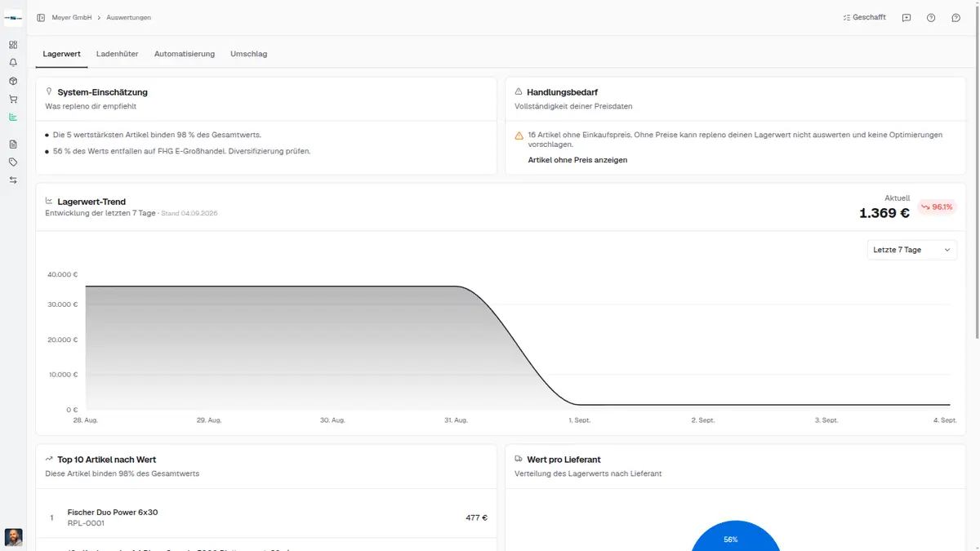Click the Handlungsbedarf heading
Viewport: 980px width, 551px height.
pos(563,92)
